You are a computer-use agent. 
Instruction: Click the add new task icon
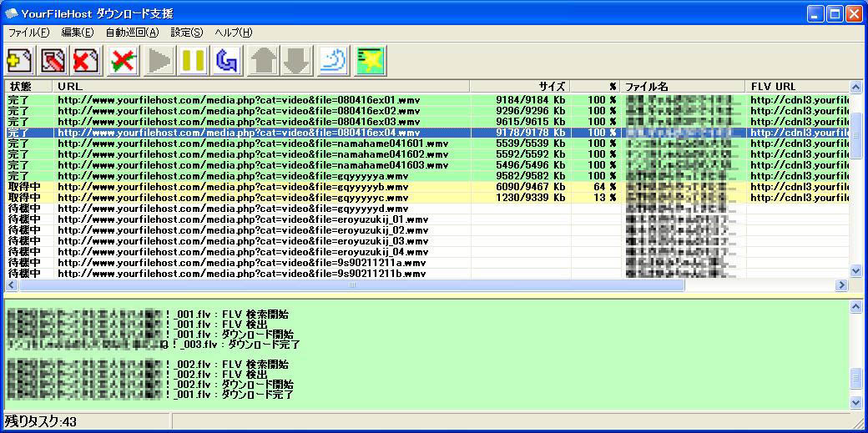18,59
